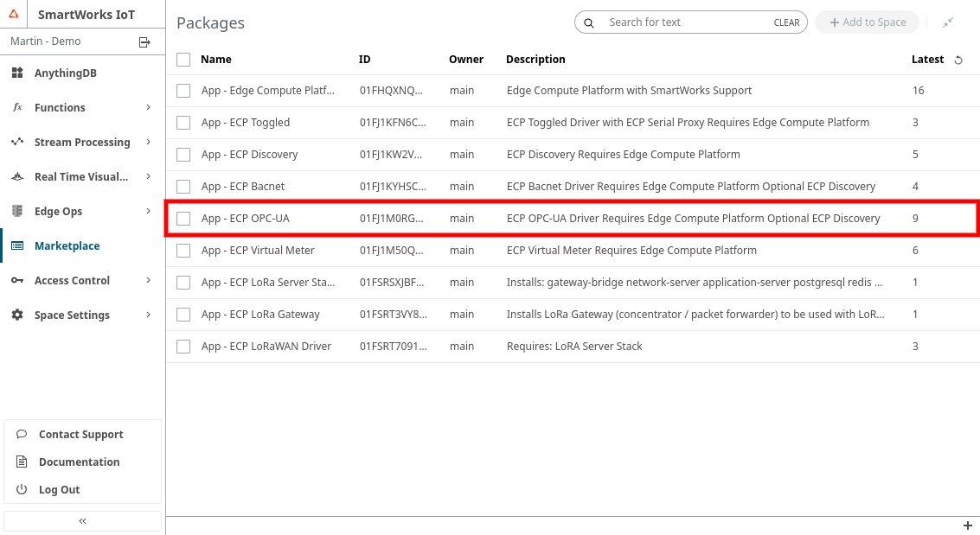Click the AnythingDB blocks icon
980x535 pixels.
point(17,73)
